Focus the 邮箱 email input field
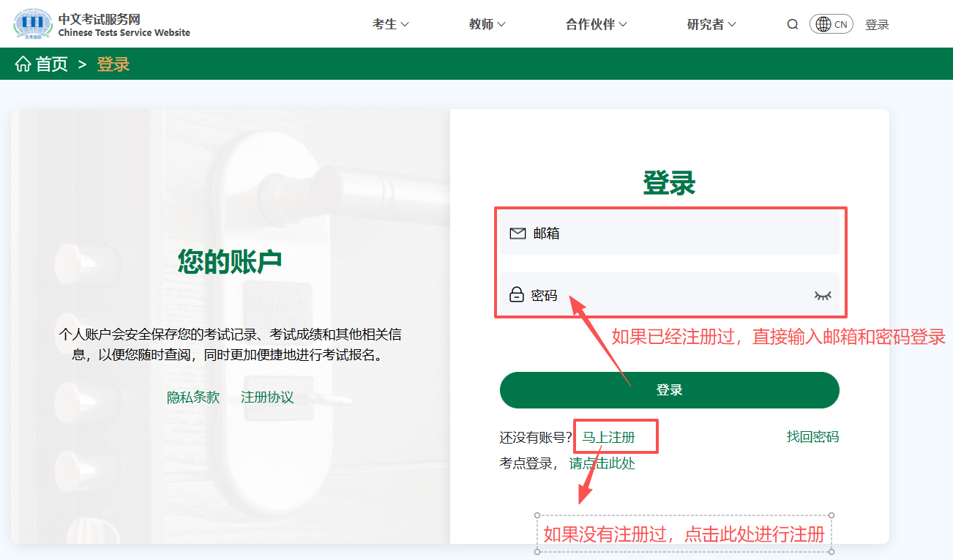 (681, 234)
